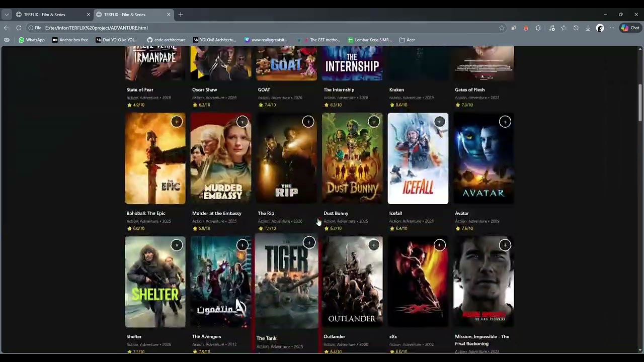Click the plus icon on Avatar poster

click(505, 122)
